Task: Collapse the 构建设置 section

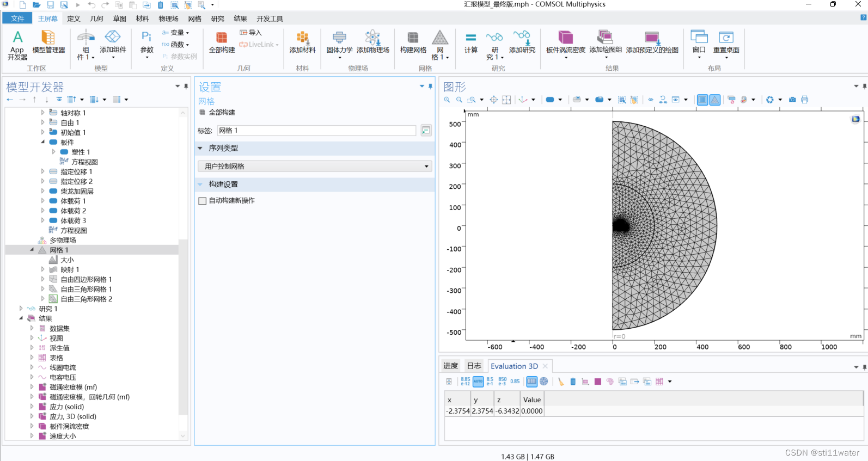Action: tap(200, 185)
